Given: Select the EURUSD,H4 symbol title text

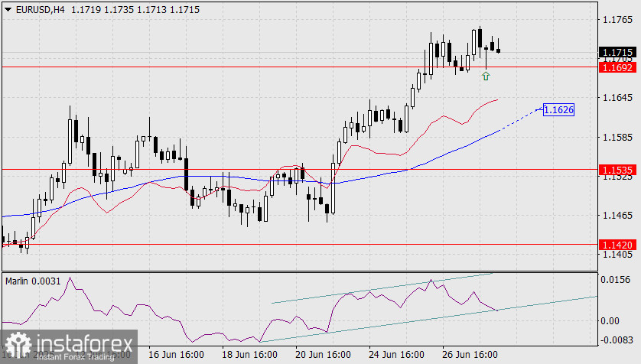Looking at the screenshot, I should [40, 10].
